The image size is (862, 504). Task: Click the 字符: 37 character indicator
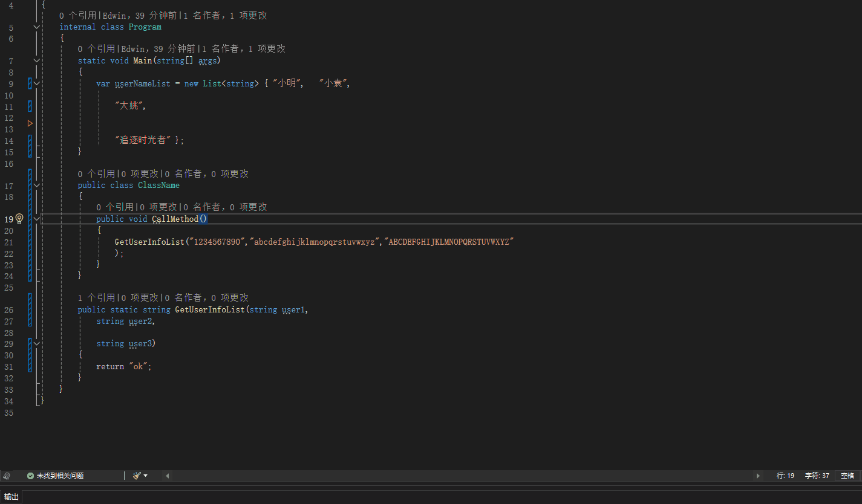817,476
